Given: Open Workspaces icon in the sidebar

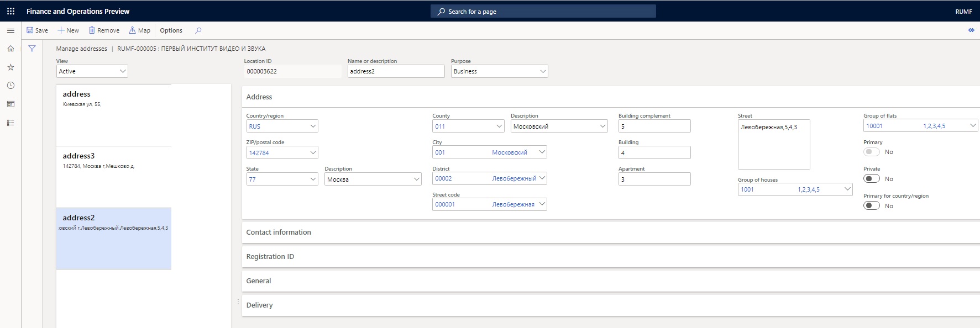Looking at the screenshot, I should (x=11, y=104).
